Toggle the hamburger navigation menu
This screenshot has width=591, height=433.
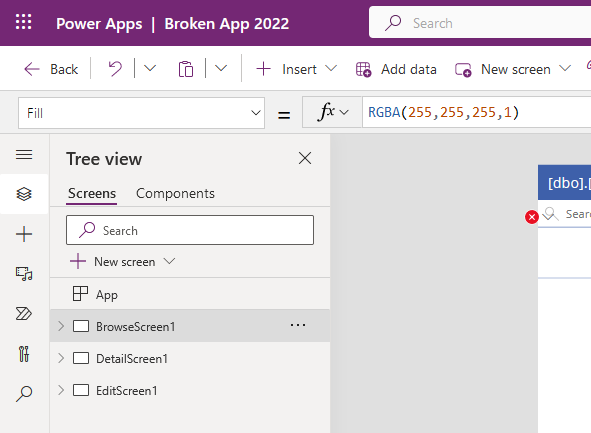click(24, 155)
